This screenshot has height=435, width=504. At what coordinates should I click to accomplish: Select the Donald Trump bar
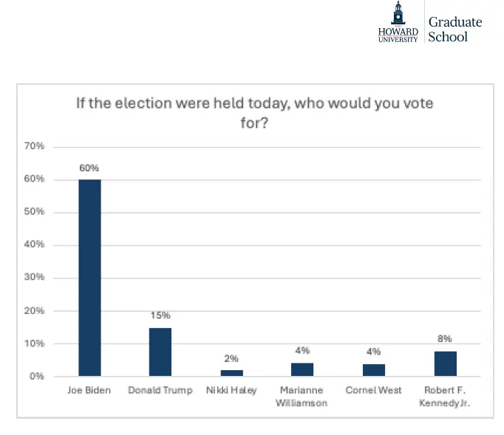[x=160, y=352]
